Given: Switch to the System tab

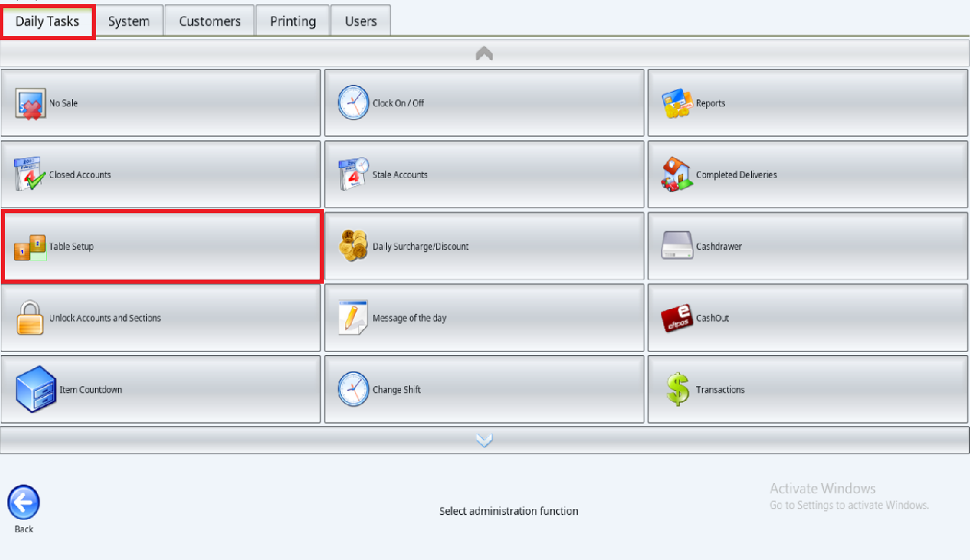Looking at the screenshot, I should 129,21.
